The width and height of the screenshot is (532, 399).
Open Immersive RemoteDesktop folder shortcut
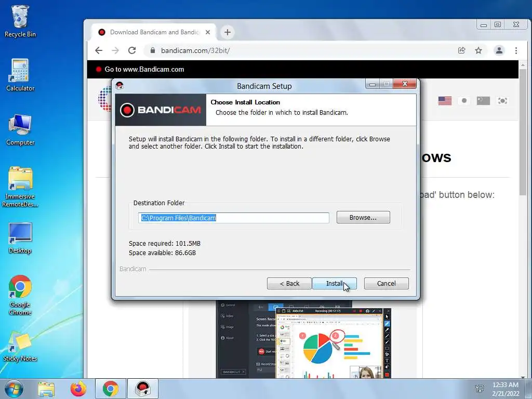20,187
